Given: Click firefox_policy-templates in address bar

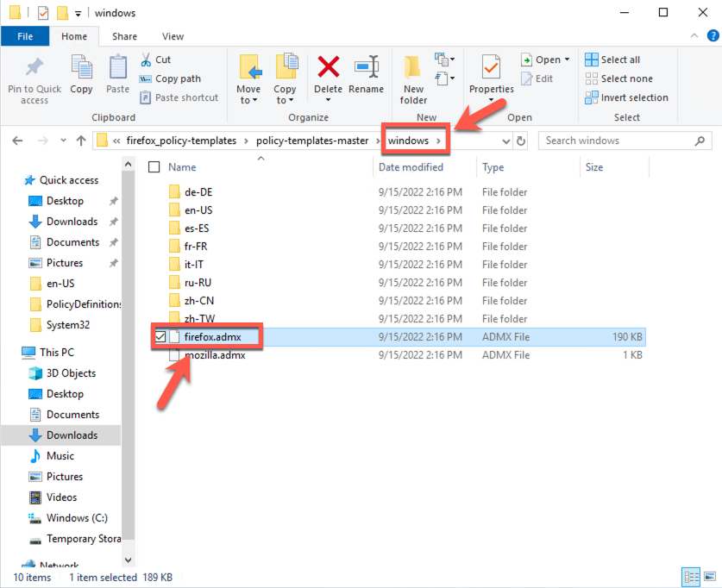Looking at the screenshot, I should (x=181, y=141).
